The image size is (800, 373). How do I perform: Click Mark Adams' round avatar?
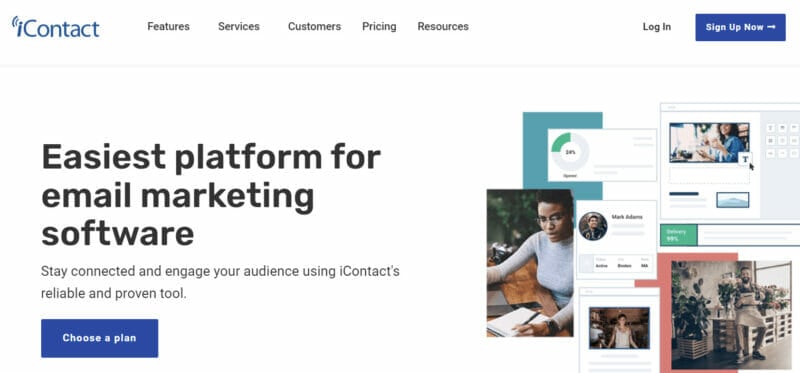point(593,226)
